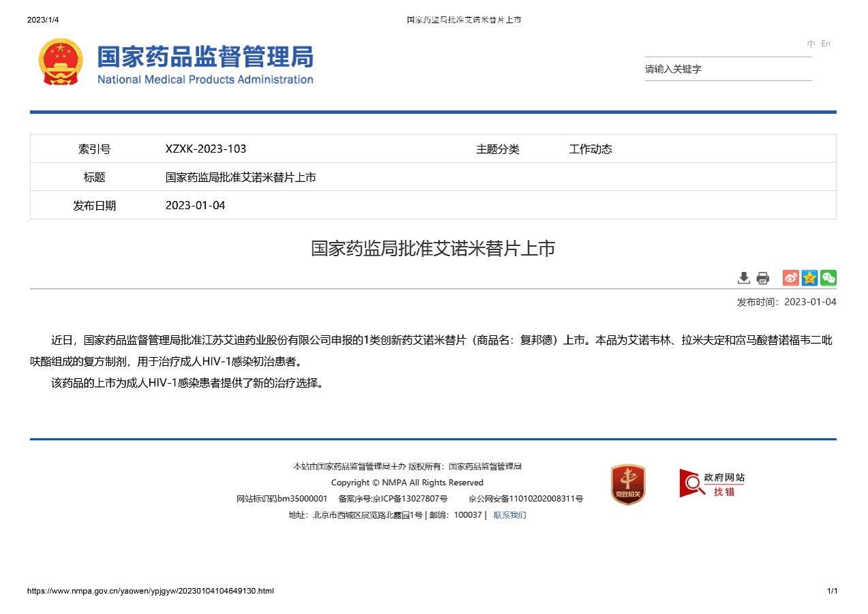The width and height of the screenshot is (868, 614).
Task: Click the page URL in the footer
Action: coord(150,591)
